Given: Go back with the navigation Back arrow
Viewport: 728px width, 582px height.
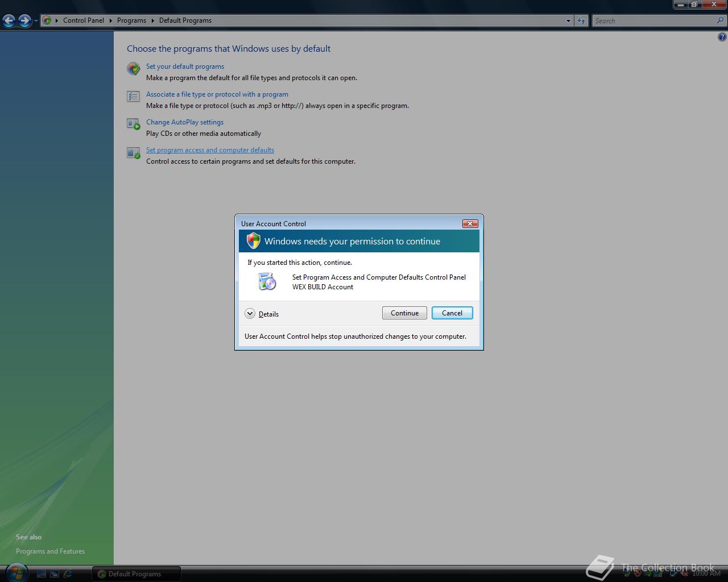Looking at the screenshot, I should tap(9, 20).
